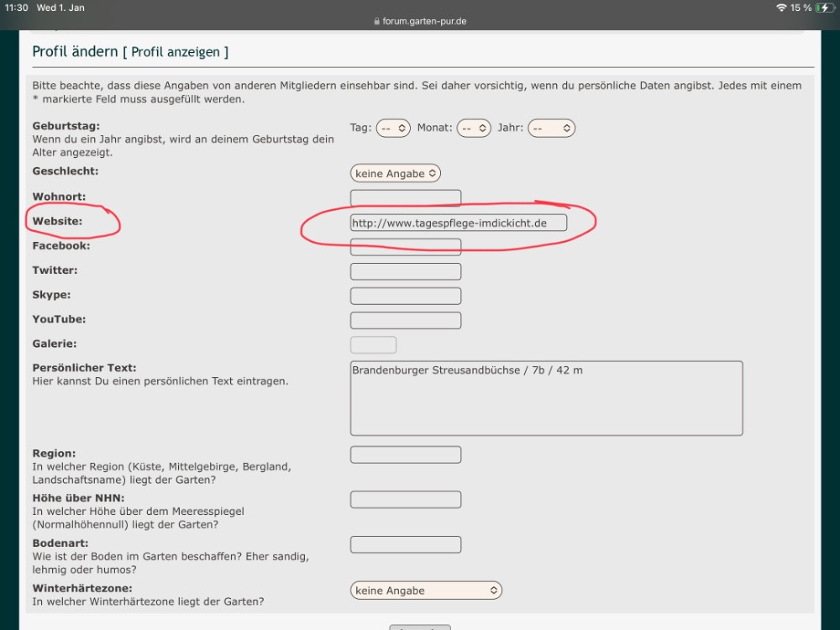Tap the Wi-Fi status icon
This screenshot has height=630, width=840.
click(781, 8)
